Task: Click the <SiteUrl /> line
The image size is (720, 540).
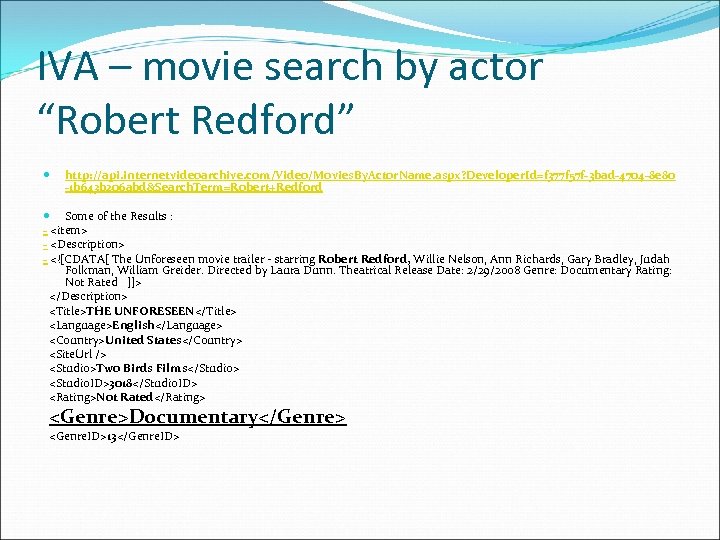Action: pos(78,354)
